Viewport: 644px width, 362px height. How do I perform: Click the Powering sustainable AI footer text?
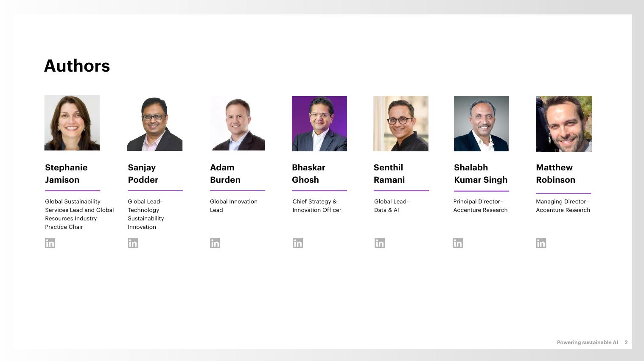point(587,343)
